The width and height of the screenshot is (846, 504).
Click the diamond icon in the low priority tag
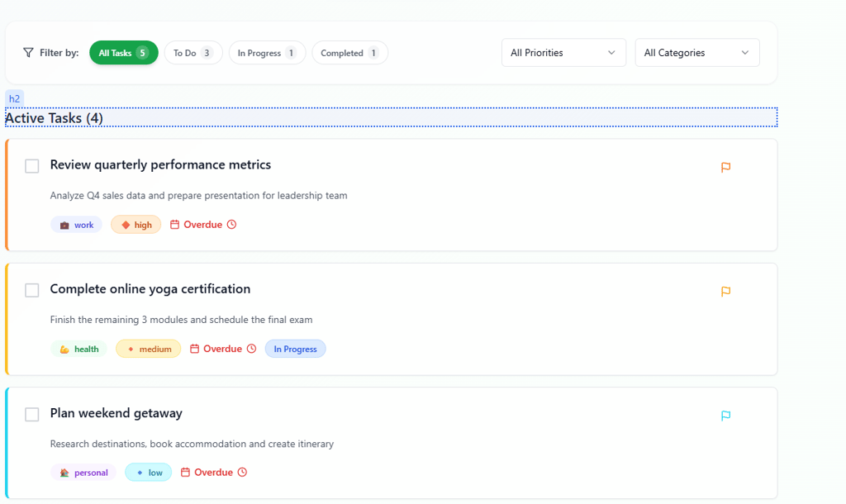pyautogui.click(x=140, y=473)
